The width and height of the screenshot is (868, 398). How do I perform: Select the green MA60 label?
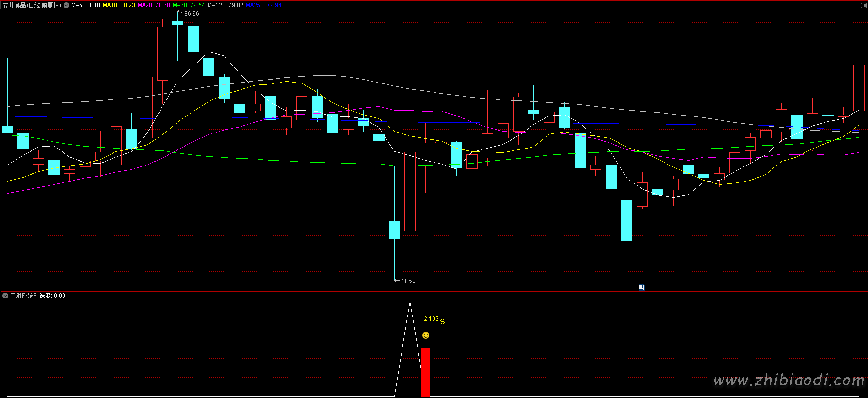pyautogui.click(x=189, y=6)
